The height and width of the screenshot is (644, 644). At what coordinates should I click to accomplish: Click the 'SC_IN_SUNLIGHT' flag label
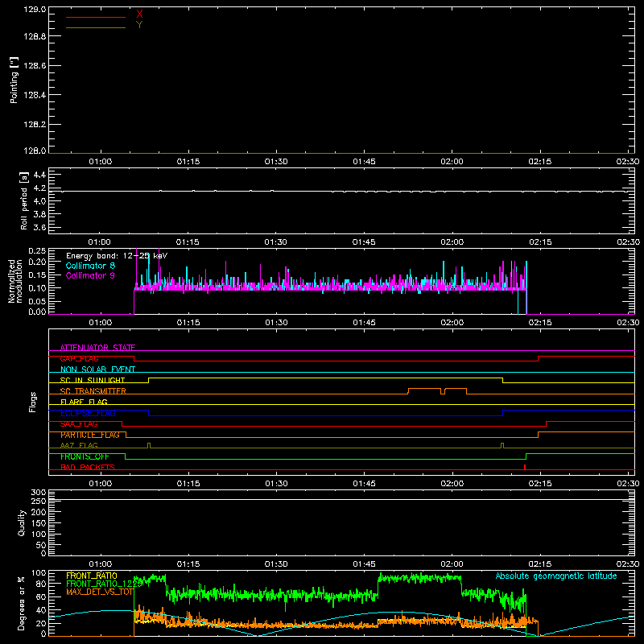(x=93, y=380)
